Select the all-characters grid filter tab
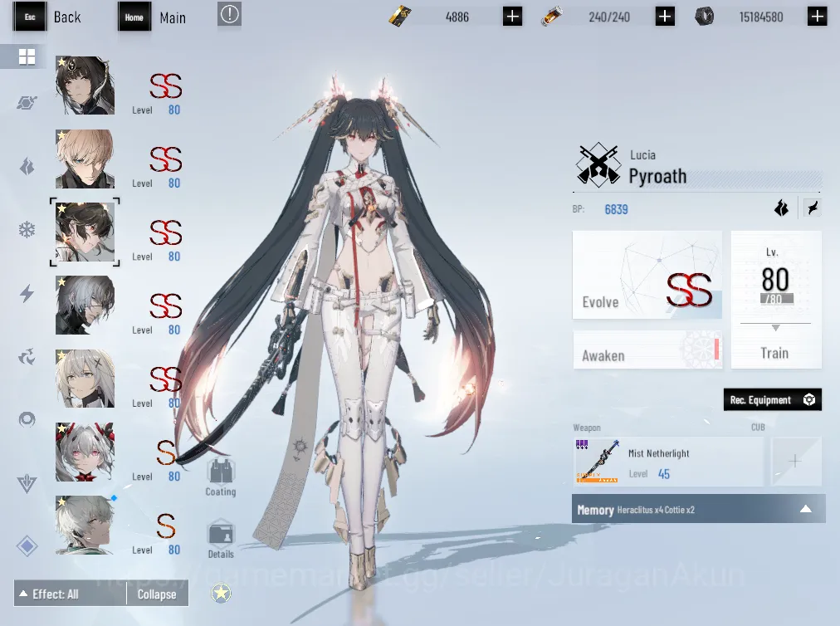Viewport: 840px width, 626px height. (x=27, y=56)
